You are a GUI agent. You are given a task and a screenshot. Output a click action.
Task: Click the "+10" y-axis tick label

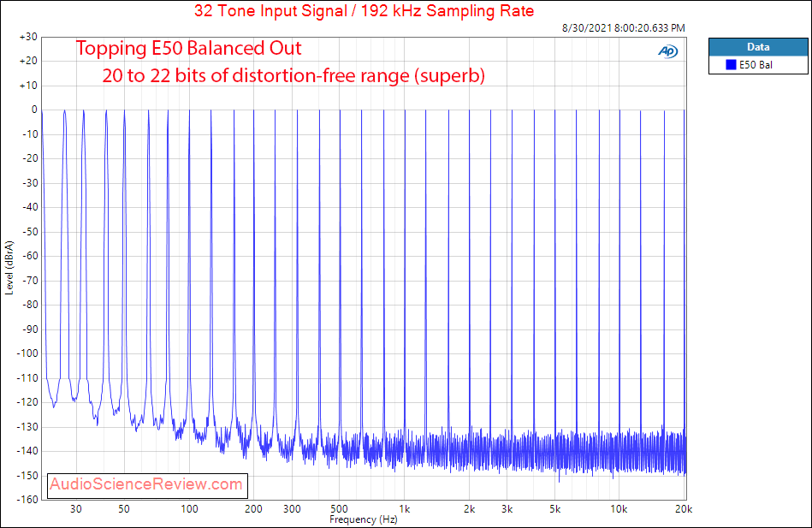point(28,86)
